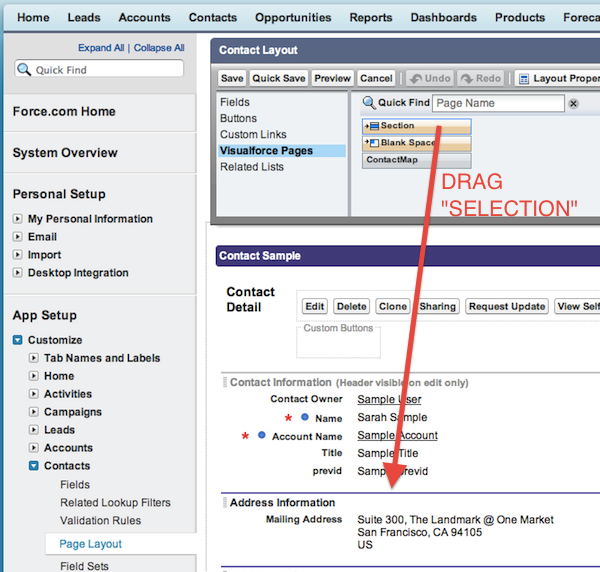Click the Page Name quick find field
Viewport: 600px width, 572px height.
[498, 103]
